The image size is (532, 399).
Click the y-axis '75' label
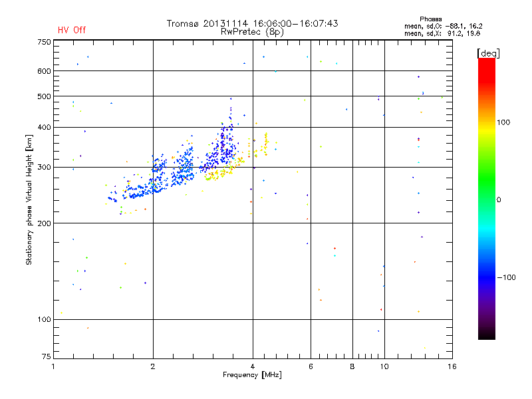47,356
